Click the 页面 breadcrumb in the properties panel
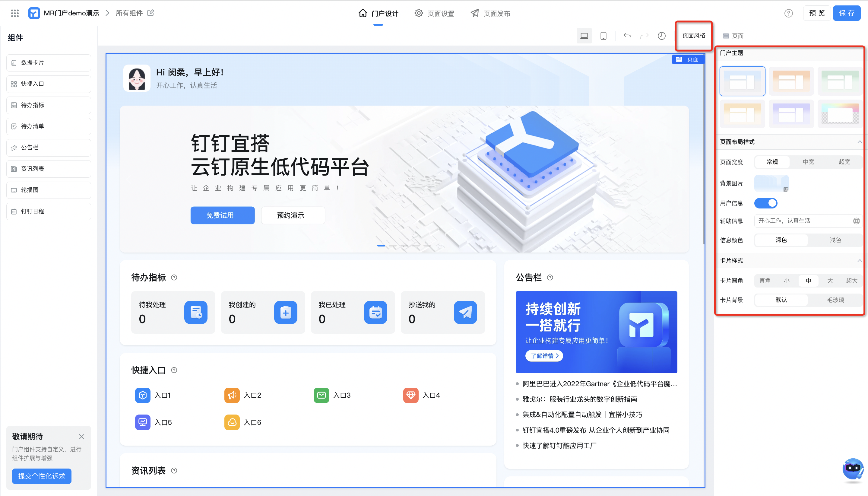 733,36
